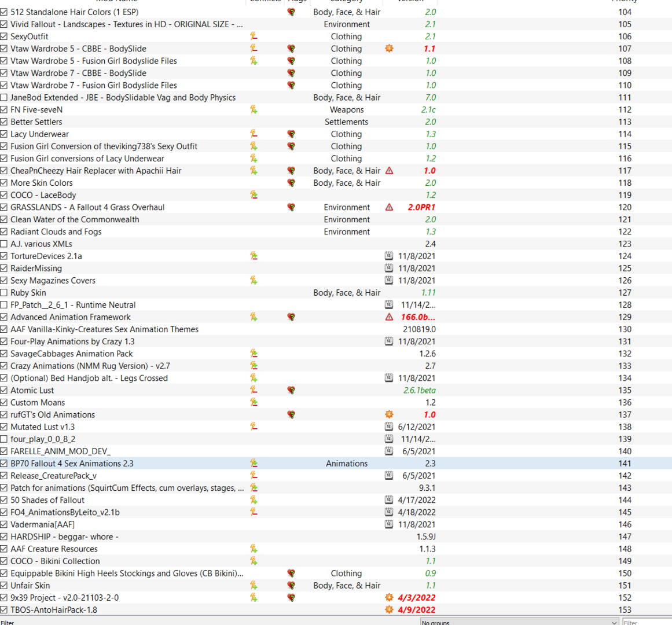The width and height of the screenshot is (672, 625).
Task: Enable the A.J. various XMLs checkbox
Action: click(4, 244)
